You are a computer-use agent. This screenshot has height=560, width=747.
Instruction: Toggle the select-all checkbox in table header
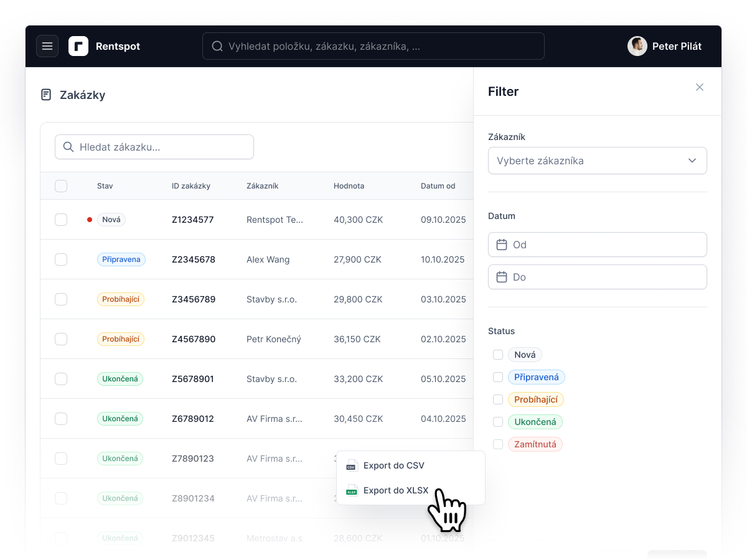point(61,186)
